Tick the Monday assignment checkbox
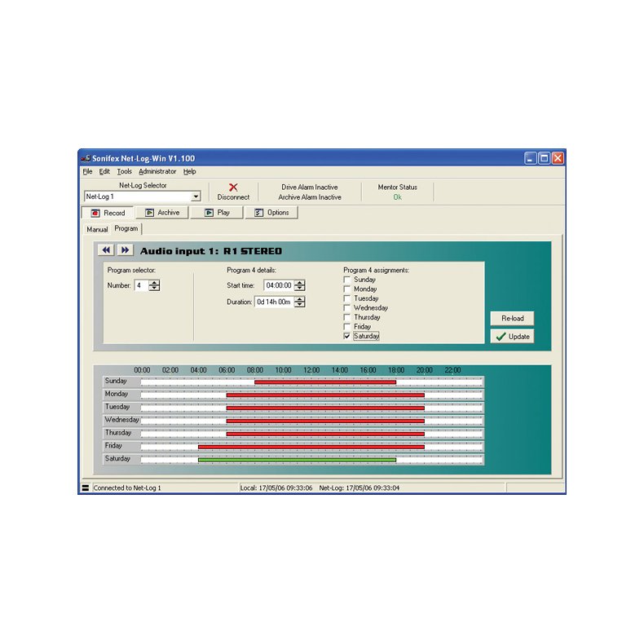This screenshot has height=644, width=644. point(347,289)
